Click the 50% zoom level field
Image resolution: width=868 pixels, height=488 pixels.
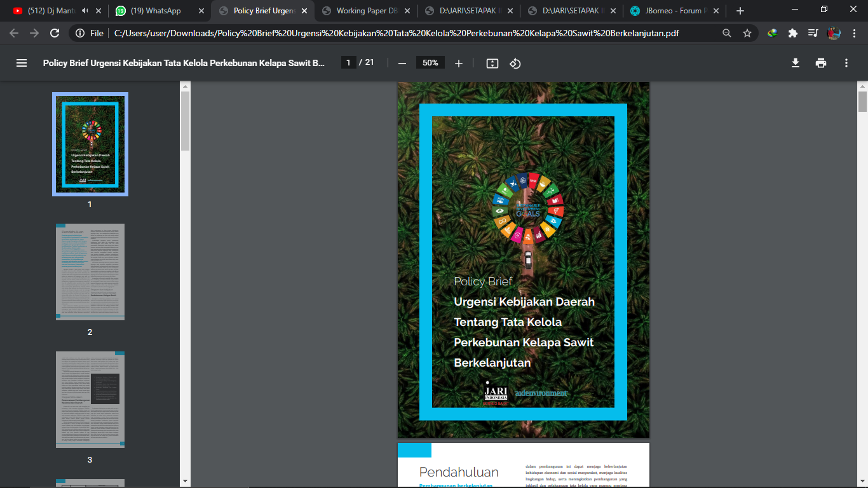click(x=430, y=62)
